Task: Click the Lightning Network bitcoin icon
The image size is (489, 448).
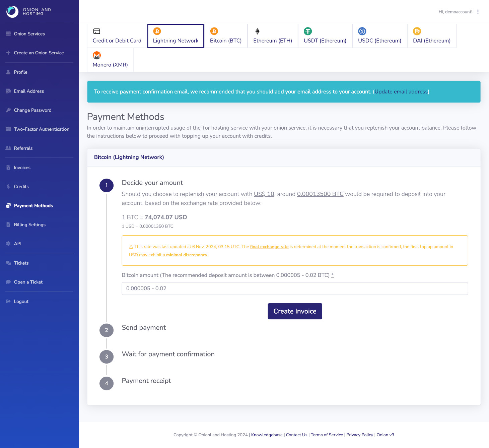Action: click(157, 31)
